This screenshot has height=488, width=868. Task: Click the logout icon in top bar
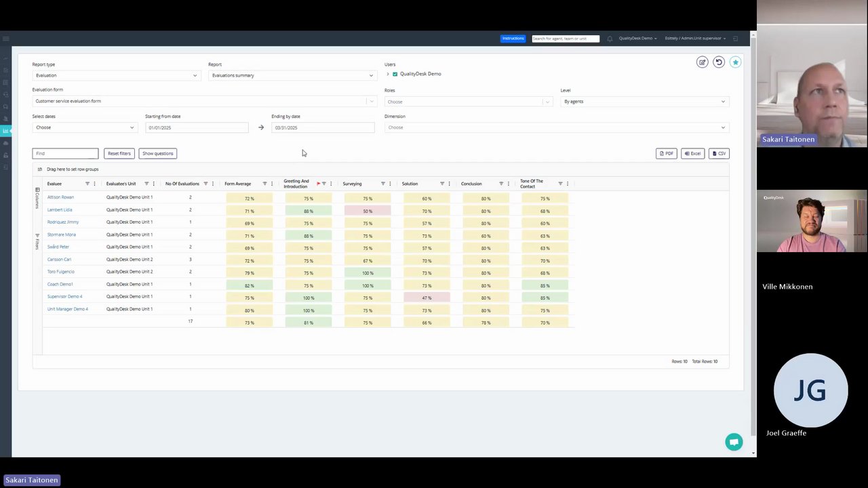pyautogui.click(x=736, y=39)
